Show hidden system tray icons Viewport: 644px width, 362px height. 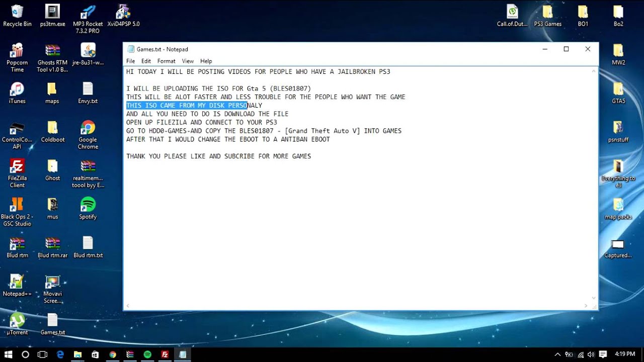point(557,354)
